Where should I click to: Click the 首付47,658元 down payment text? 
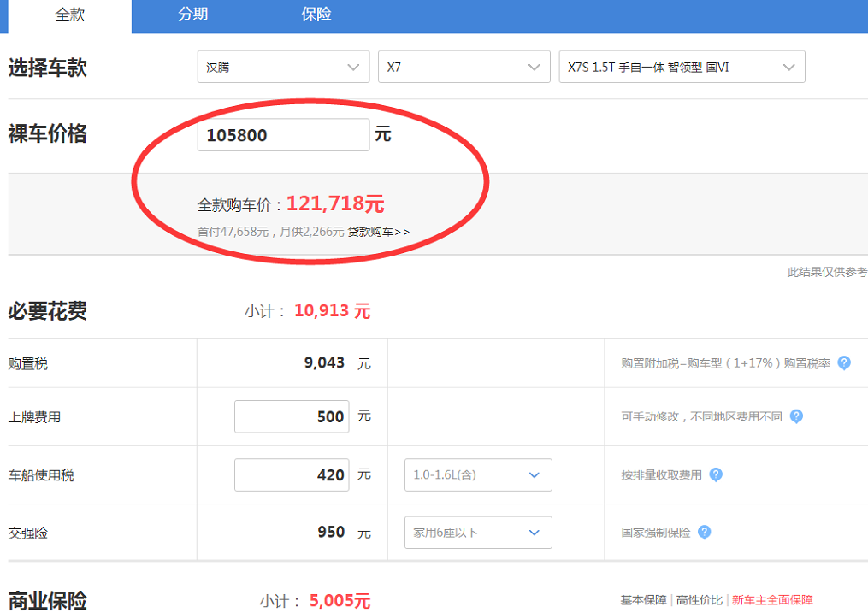pos(233,232)
